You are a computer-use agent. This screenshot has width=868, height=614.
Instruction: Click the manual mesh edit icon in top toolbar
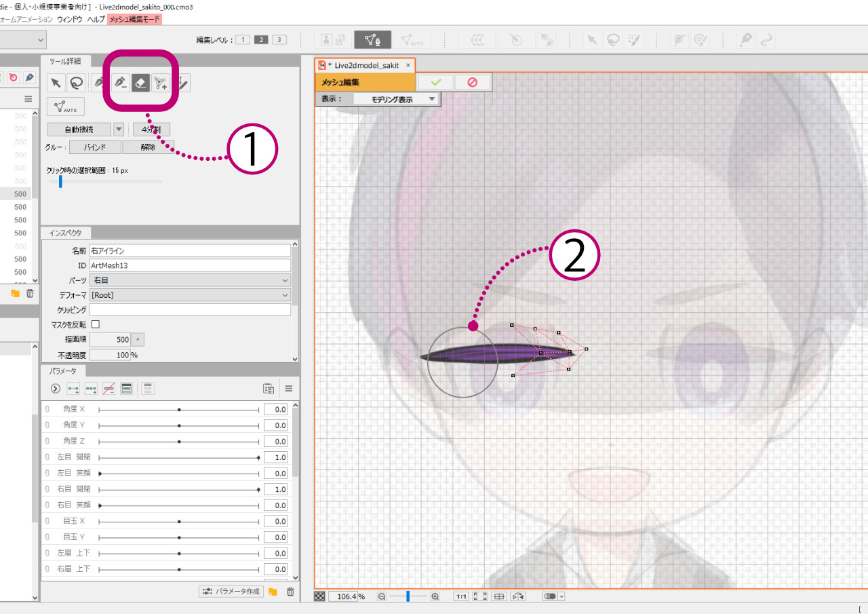coord(372,40)
